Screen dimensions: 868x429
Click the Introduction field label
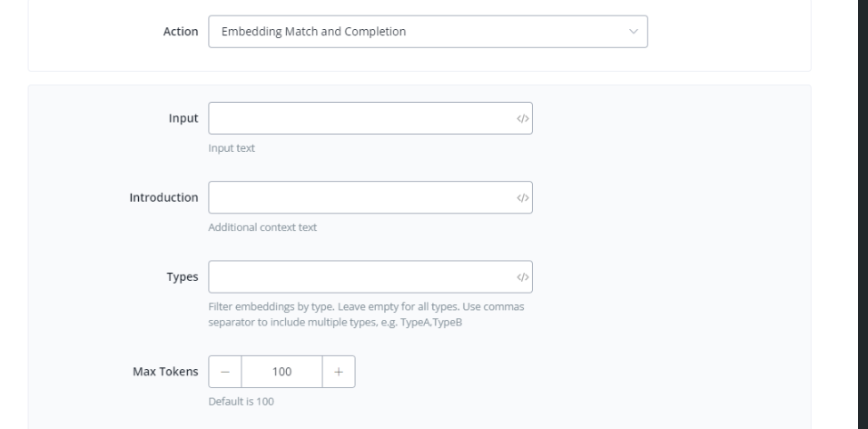[x=163, y=198]
